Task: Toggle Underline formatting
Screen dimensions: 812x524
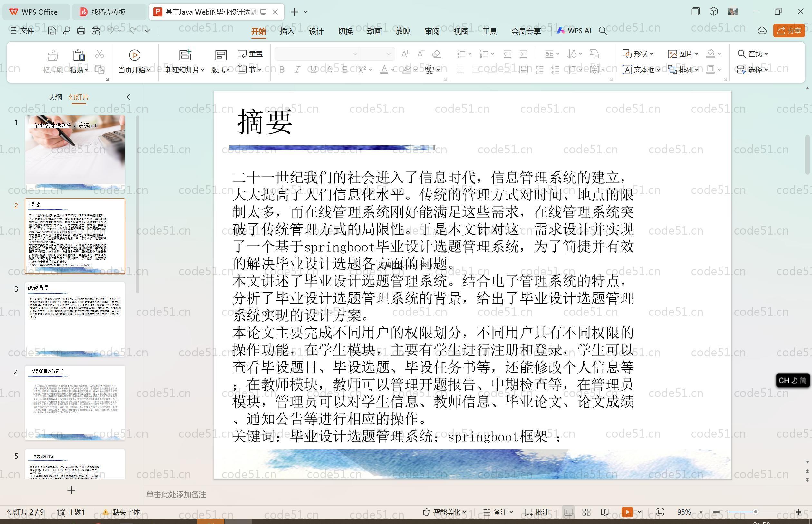Action: 313,70
